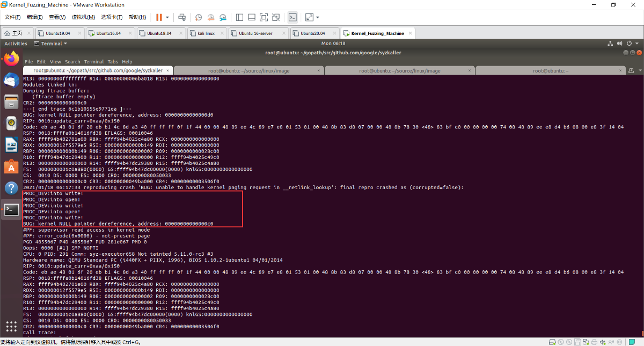Show or hide the library sidebar
This screenshot has width=644, height=346.
click(x=239, y=17)
